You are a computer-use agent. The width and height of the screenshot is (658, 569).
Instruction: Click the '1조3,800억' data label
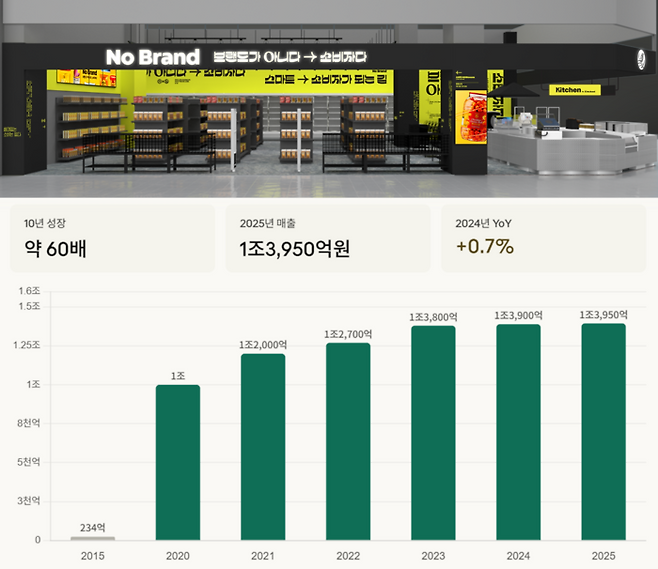coord(433,317)
